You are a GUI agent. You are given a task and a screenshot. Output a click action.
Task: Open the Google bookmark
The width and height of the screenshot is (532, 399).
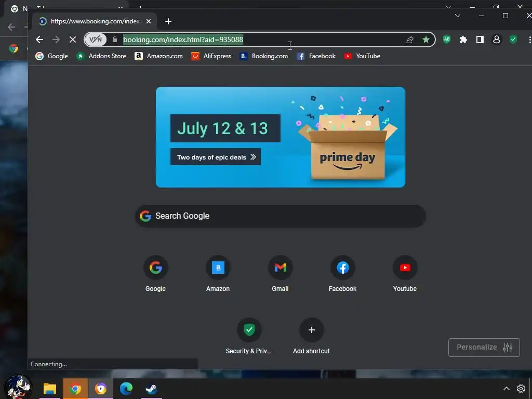[x=52, y=56]
